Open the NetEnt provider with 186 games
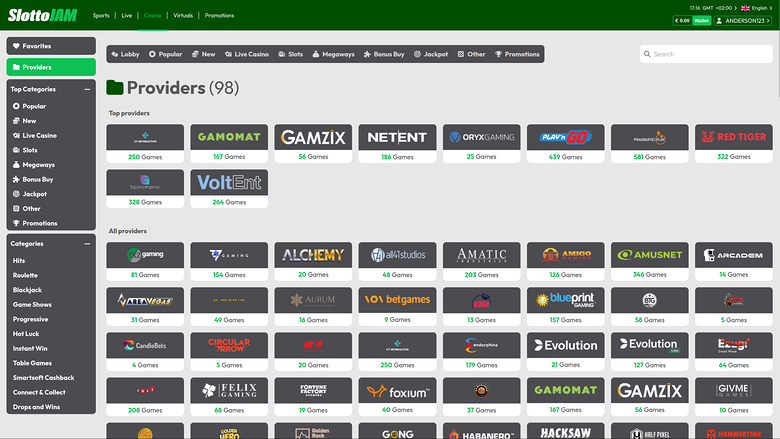The image size is (780, 439). (x=397, y=144)
